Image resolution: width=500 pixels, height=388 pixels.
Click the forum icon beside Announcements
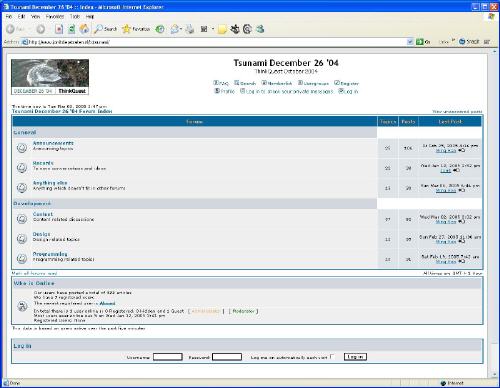(x=22, y=147)
